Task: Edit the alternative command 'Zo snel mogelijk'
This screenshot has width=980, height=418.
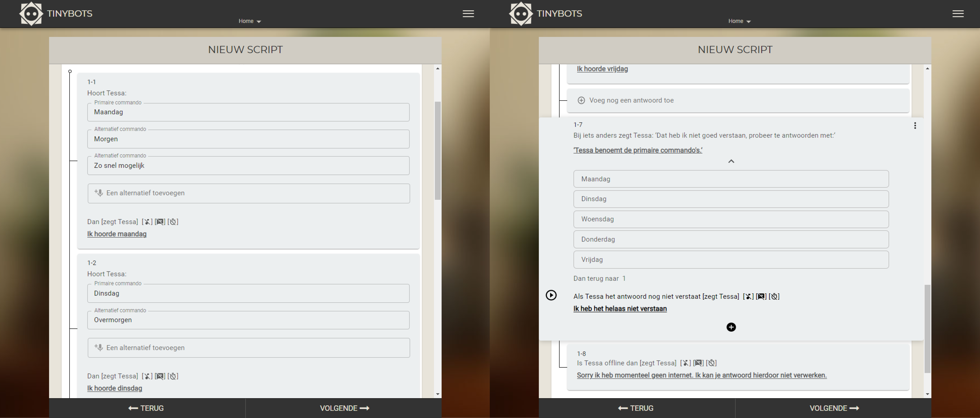Action: 248,165
